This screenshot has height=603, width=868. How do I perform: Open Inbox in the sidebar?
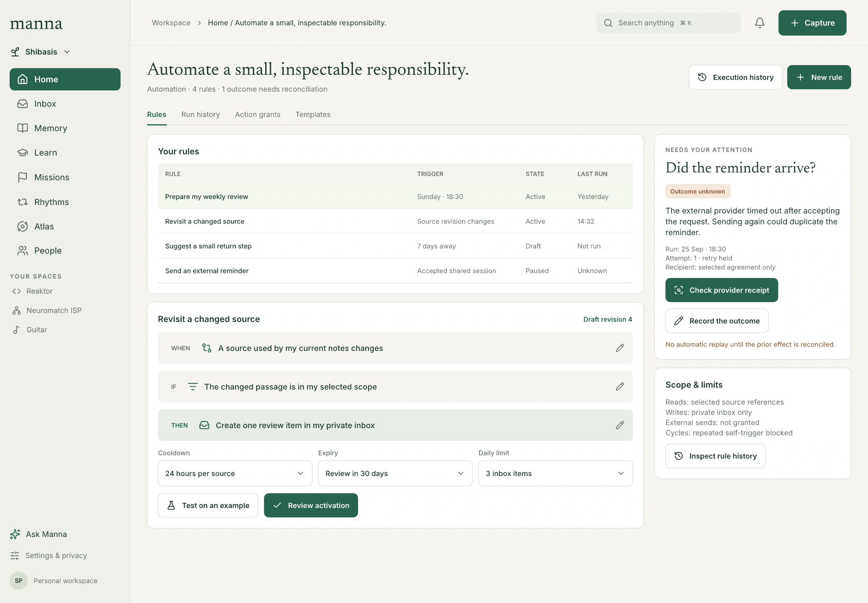65,104
